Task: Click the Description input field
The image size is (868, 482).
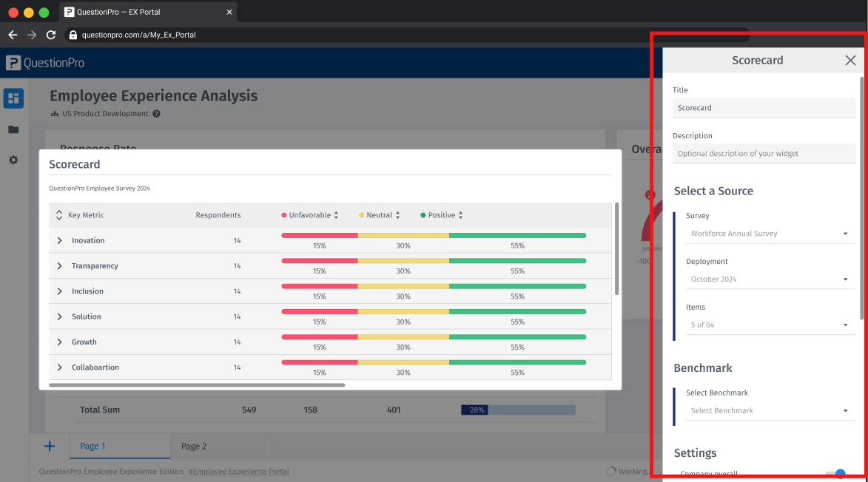Action: point(763,154)
